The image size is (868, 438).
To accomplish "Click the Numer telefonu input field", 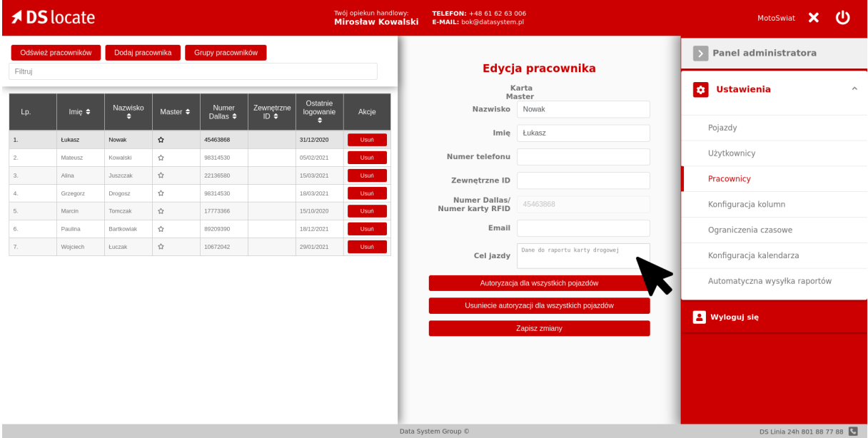I will [583, 157].
